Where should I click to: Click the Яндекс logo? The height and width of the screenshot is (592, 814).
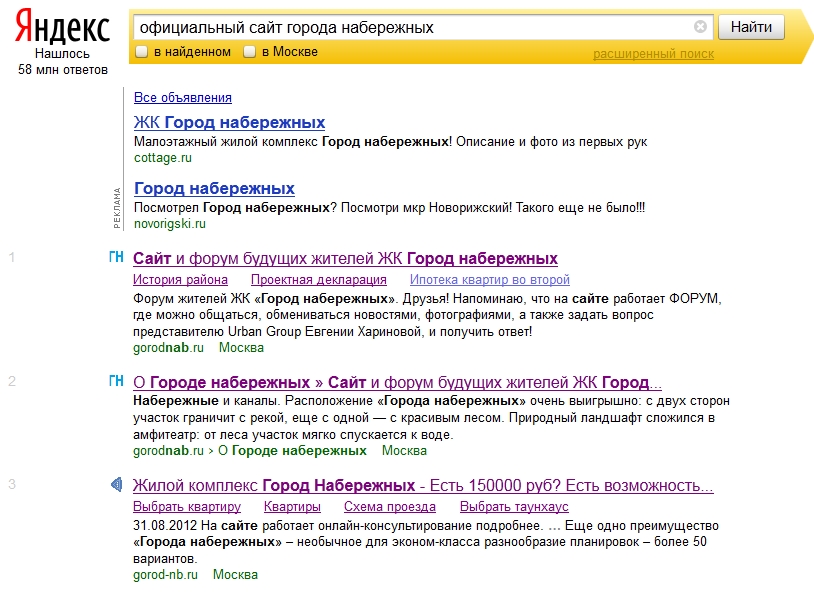coord(62,26)
